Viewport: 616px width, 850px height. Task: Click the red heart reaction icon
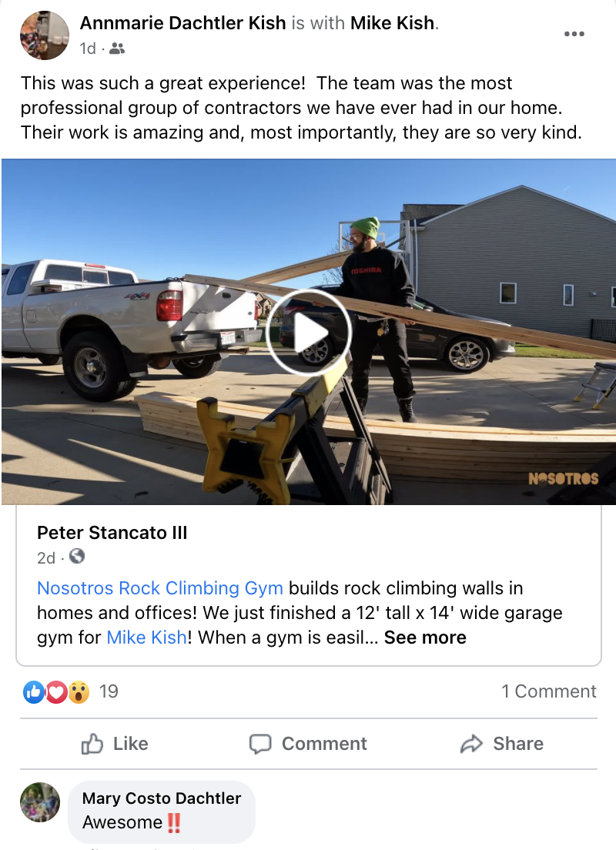click(x=56, y=691)
